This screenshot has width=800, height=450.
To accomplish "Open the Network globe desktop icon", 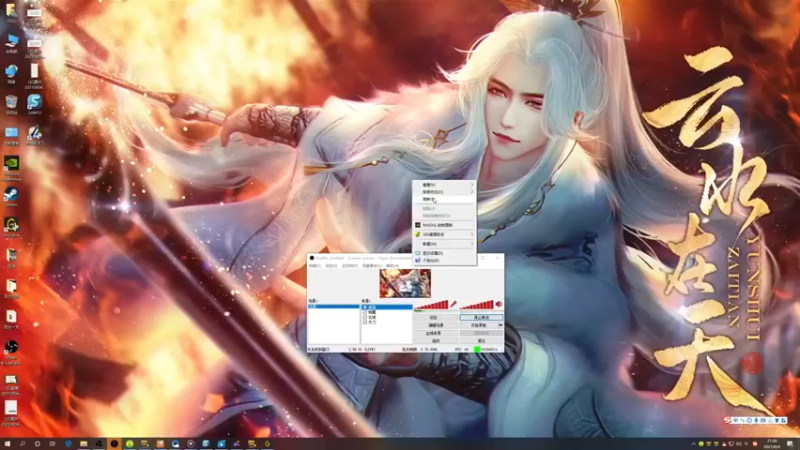I will pyautogui.click(x=11, y=74).
